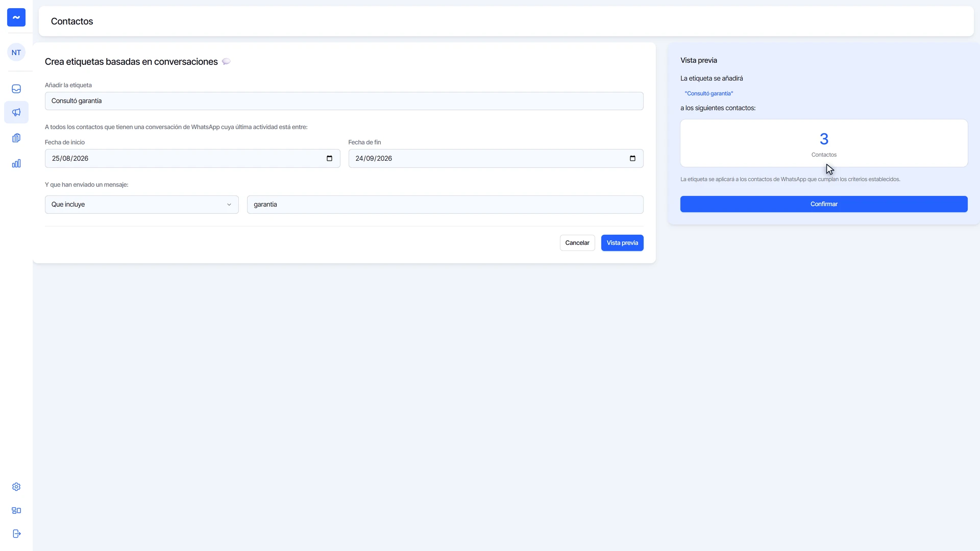Screen dimensions: 980x551
Task: Click the Vista previa button
Action: click(x=622, y=243)
